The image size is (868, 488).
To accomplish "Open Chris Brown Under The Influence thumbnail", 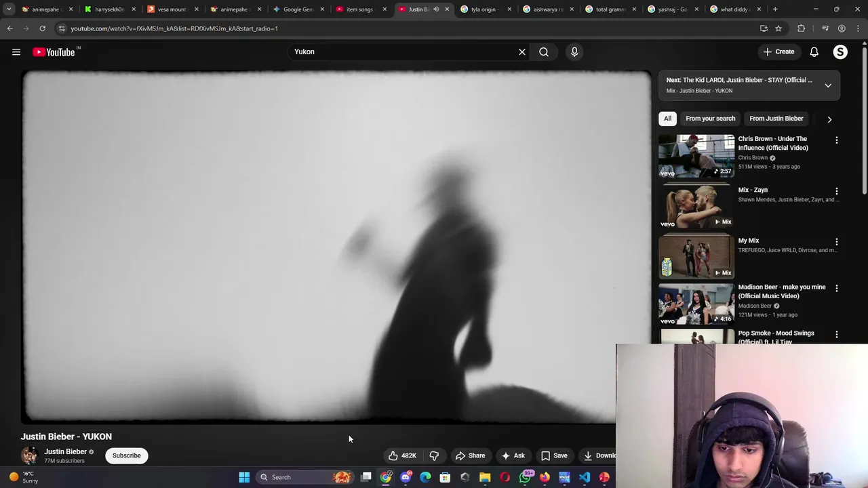I will coord(696,156).
